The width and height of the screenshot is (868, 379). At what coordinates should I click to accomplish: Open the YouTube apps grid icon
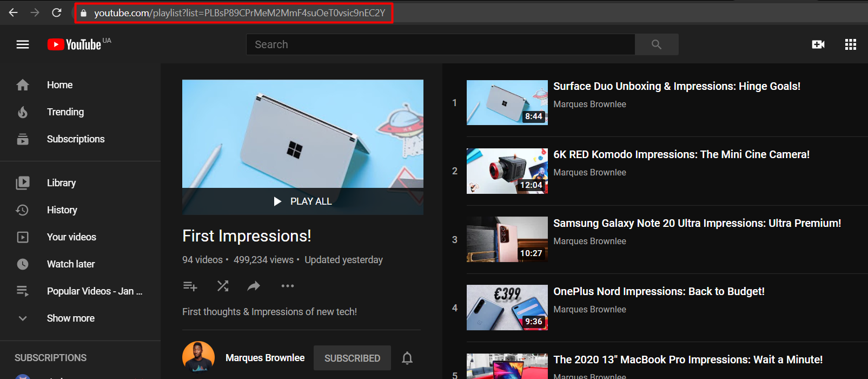tap(851, 44)
